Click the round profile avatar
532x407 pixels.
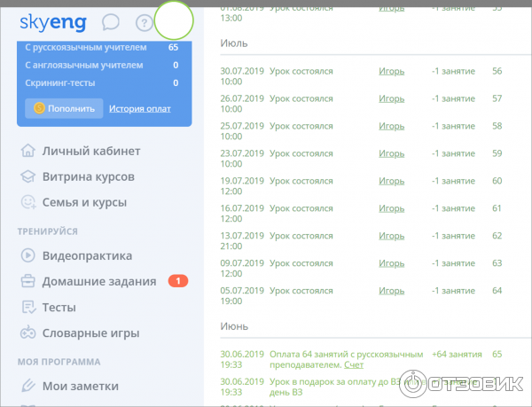coord(174,20)
